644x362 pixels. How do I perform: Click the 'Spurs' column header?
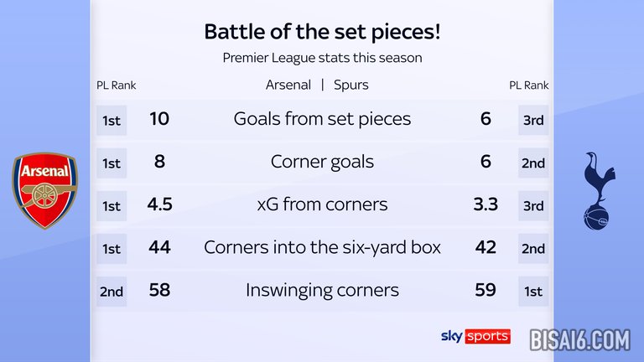pyautogui.click(x=351, y=85)
